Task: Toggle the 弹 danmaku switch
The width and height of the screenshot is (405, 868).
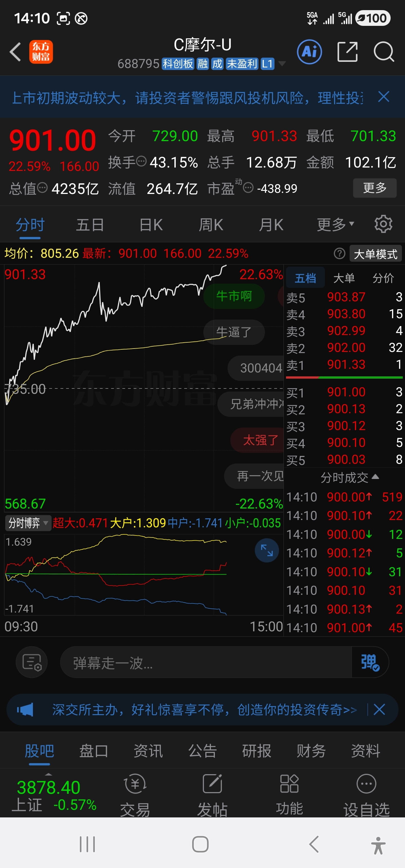Action: click(x=370, y=662)
